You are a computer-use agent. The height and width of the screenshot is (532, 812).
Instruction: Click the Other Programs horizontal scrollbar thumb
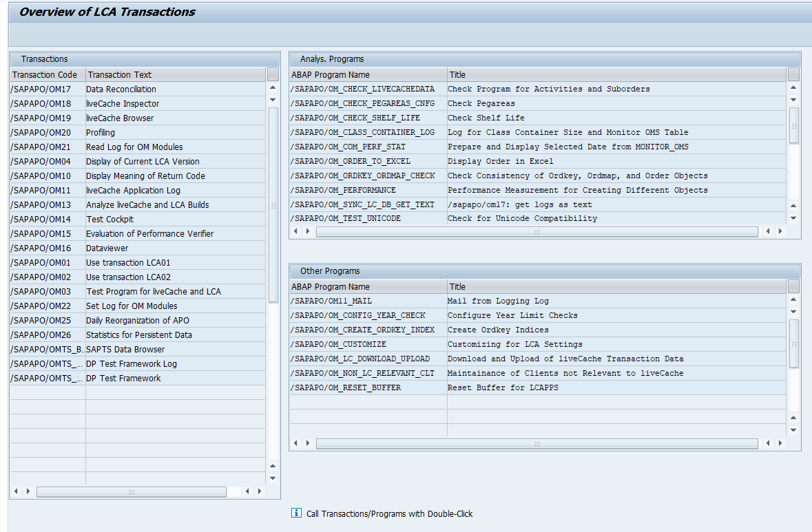pyautogui.click(x=537, y=444)
